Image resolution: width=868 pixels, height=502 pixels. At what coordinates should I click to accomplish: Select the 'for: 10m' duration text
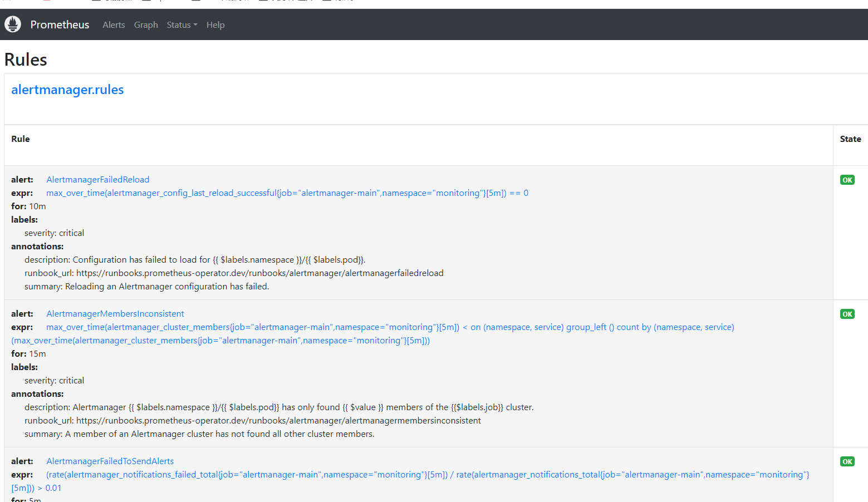coord(28,206)
